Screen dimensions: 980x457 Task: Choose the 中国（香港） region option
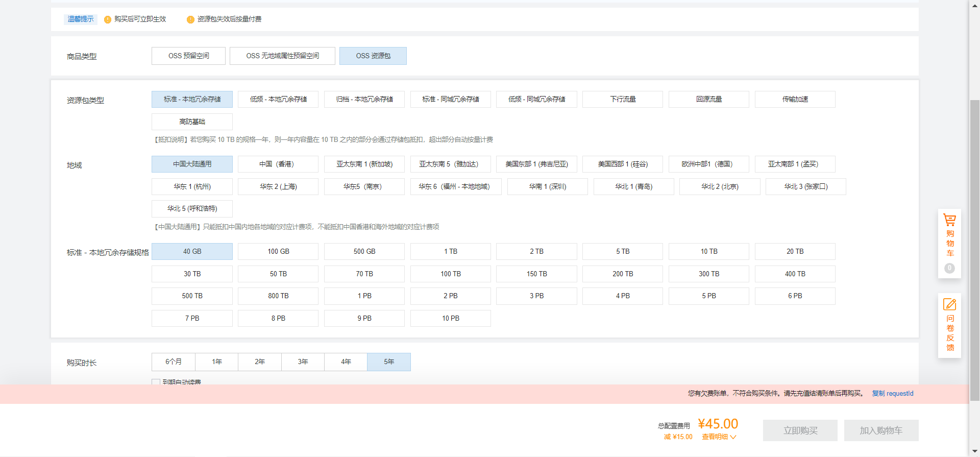[278, 164]
